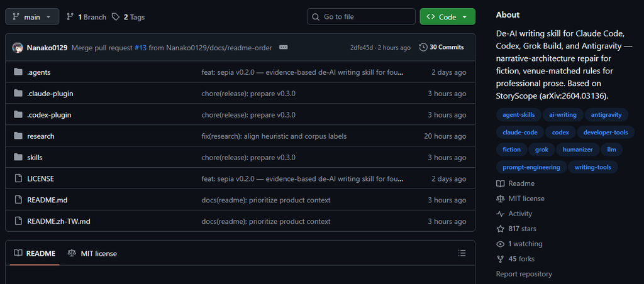The image size is (644, 284).
Task: Click the fork icon beside 45 forks
Action: pos(500,259)
